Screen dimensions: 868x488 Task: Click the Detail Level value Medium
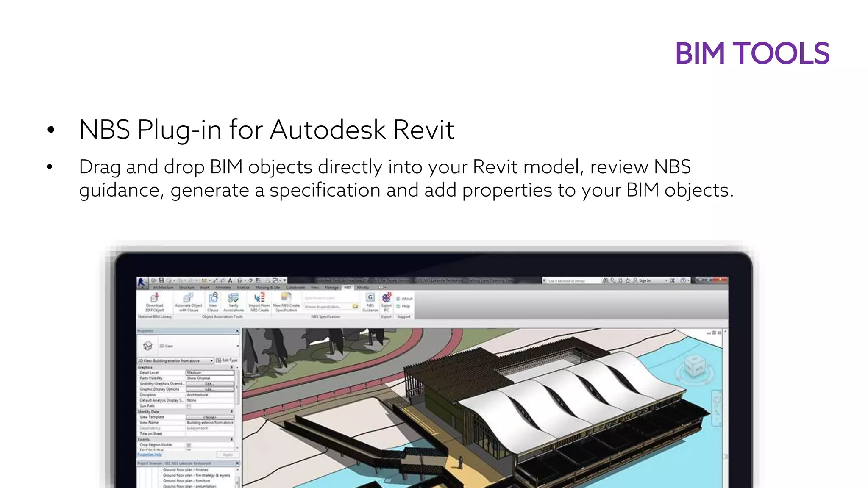210,373
